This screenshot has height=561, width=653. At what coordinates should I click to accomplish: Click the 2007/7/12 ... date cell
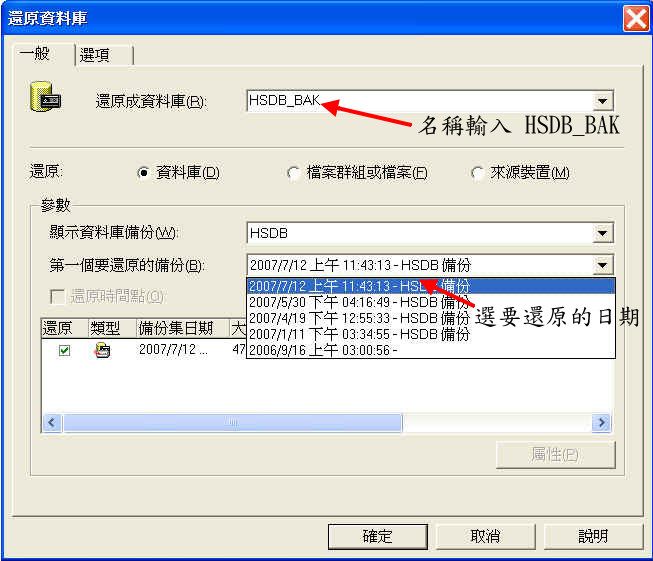pos(173,349)
